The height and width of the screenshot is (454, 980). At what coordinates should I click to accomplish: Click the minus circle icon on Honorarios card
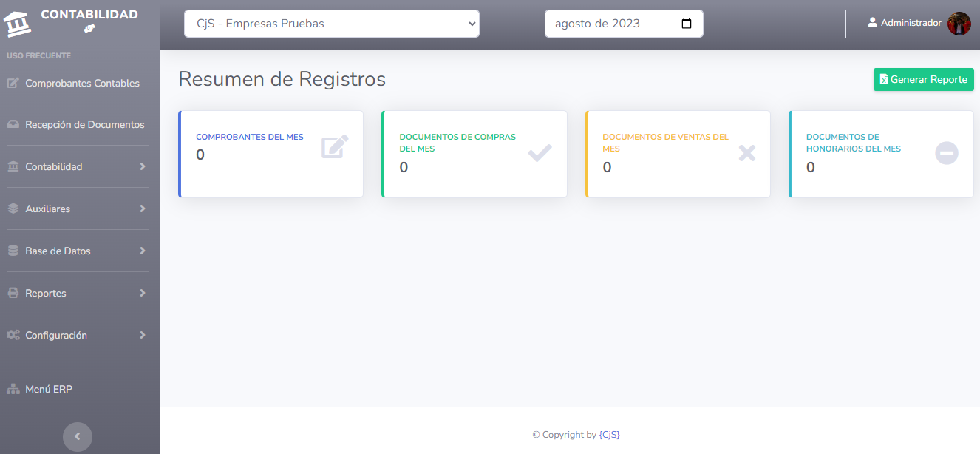[x=946, y=153]
